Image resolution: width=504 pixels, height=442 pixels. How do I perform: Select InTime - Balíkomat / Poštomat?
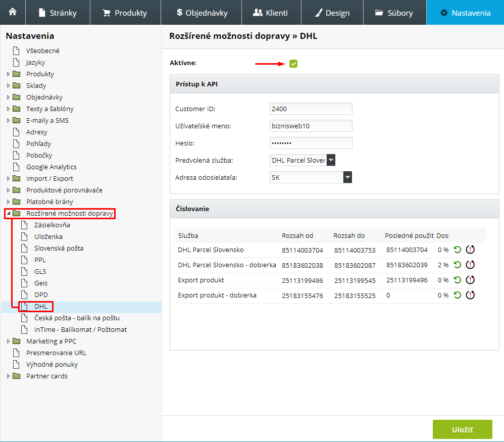click(80, 329)
